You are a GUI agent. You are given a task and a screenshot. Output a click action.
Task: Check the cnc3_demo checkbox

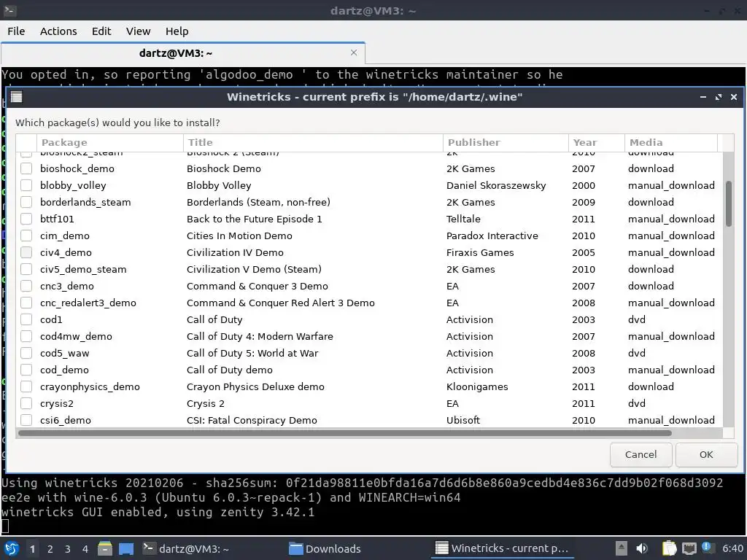pyautogui.click(x=26, y=286)
